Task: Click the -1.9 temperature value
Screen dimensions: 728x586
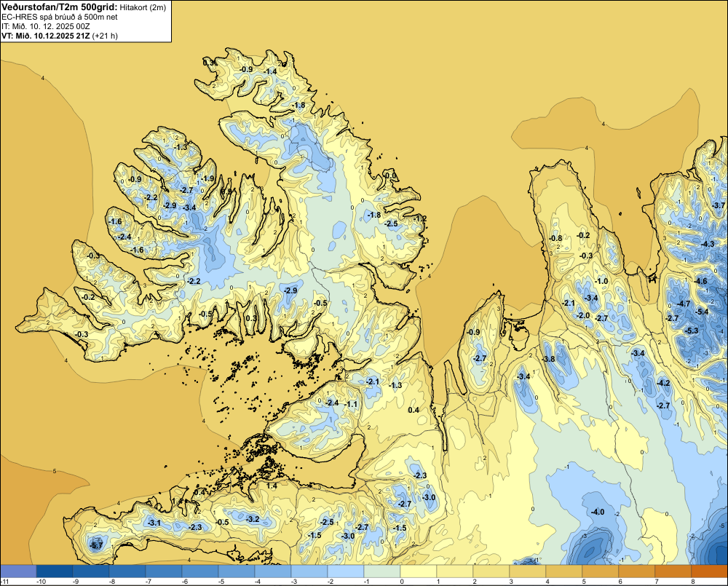Action: (207, 178)
